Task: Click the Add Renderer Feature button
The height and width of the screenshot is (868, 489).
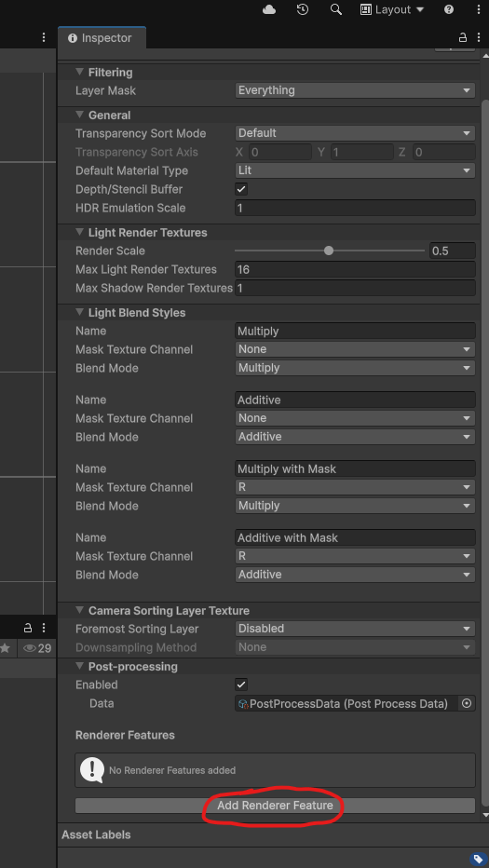Action: 275,806
